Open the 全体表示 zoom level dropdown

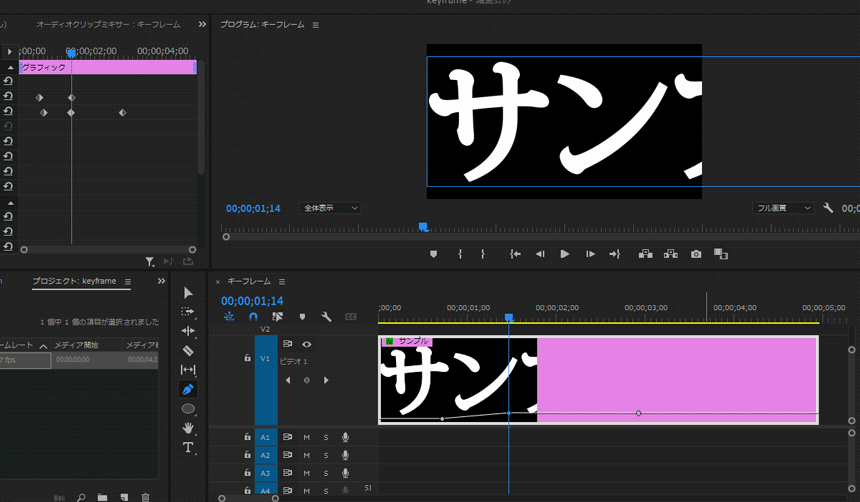coord(330,208)
